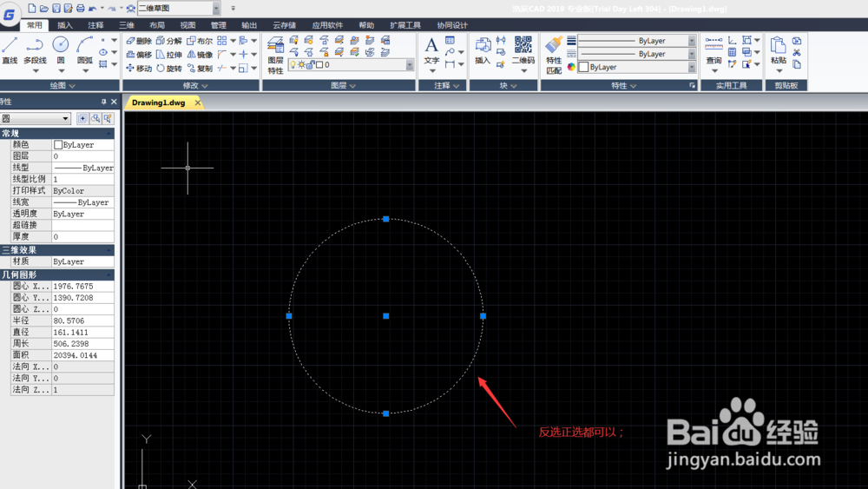Image resolution: width=868 pixels, height=489 pixels.
Task: Click the 拉伸 (Stretch) tool
Action: click(x=169, y=54)
